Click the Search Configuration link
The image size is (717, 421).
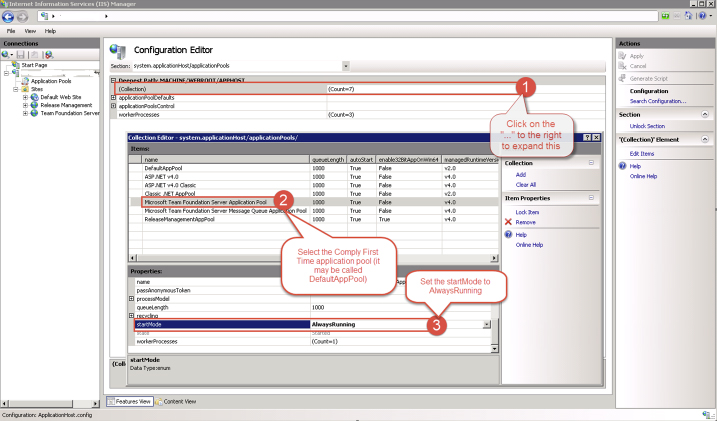click(657, 101)
